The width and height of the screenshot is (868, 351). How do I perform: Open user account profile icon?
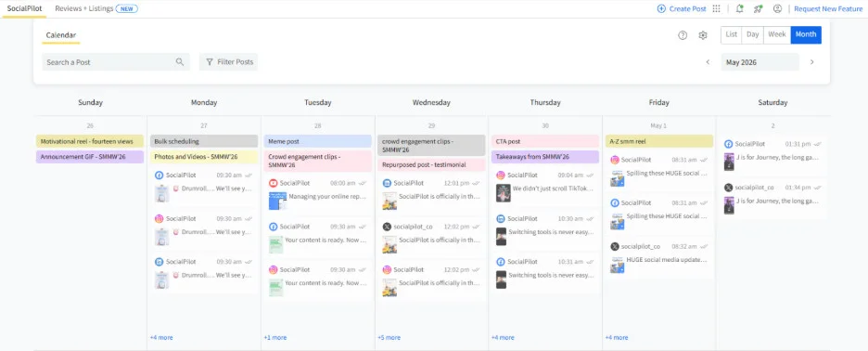point(777,8)
